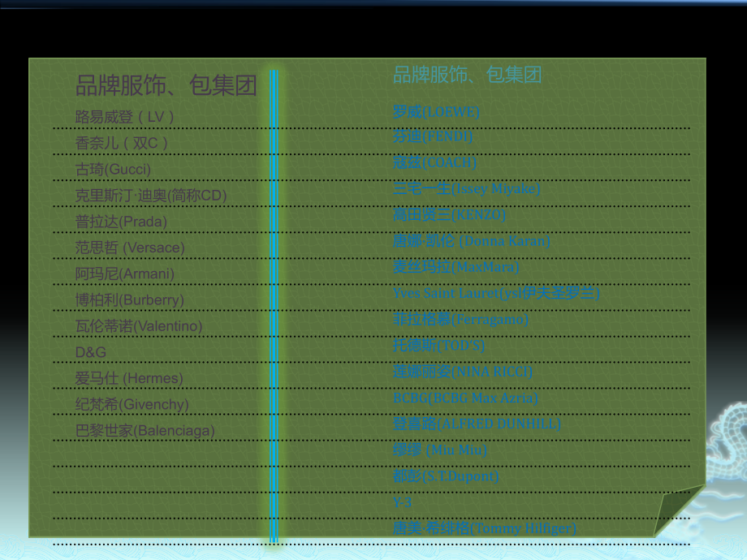Select the line 三宅一生(Issey Miyake)
Viewport: 747px width, 560px height.
[466, 188]
